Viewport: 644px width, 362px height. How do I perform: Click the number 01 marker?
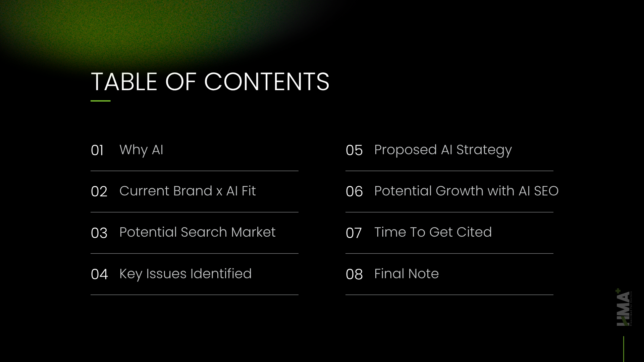(x=97, y=150)
